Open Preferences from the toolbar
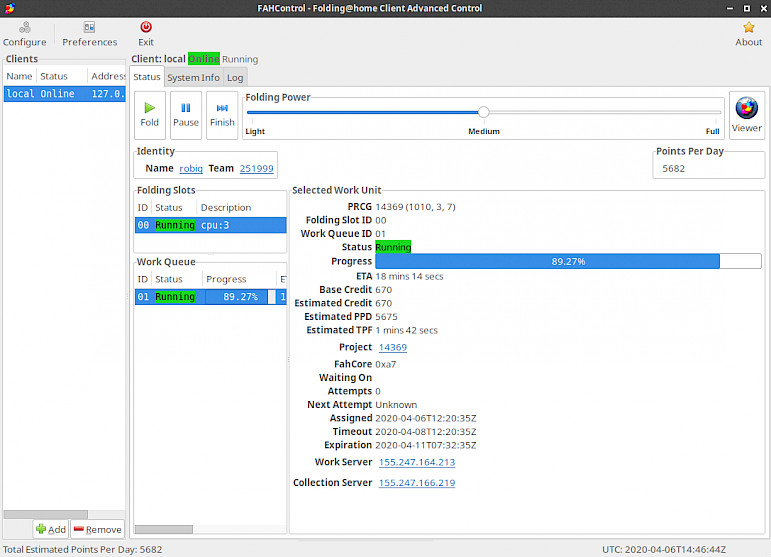Screen dimensions: 771x557 89,34
